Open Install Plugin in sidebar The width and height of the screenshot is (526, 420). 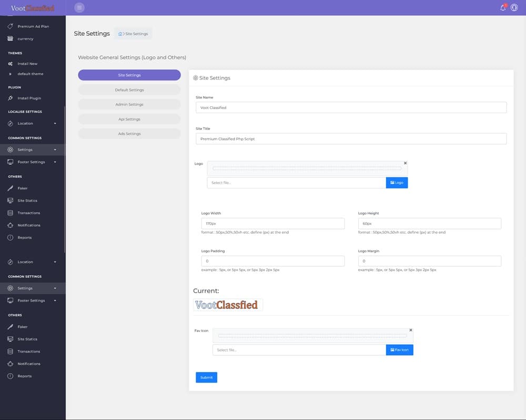click(x=29, y=98)
